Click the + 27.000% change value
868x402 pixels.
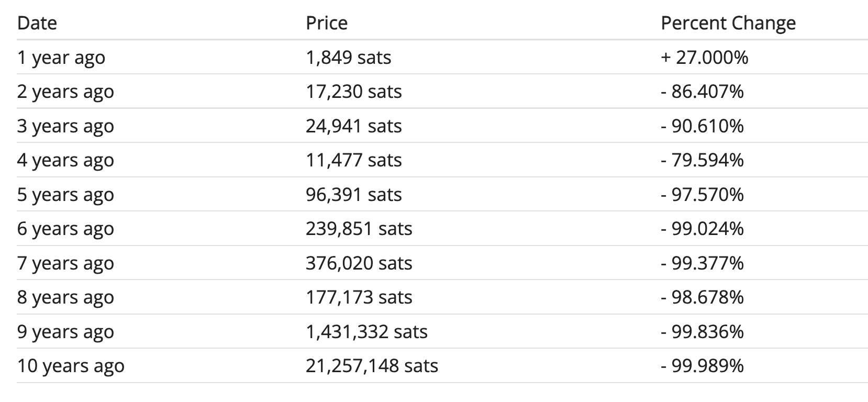704,58
